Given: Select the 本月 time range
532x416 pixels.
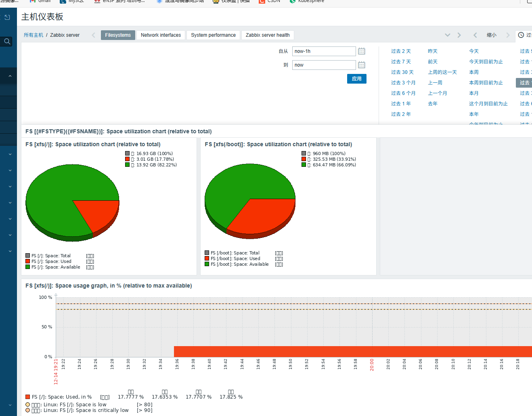Looking at the screenshot, I should pos(474,93).
